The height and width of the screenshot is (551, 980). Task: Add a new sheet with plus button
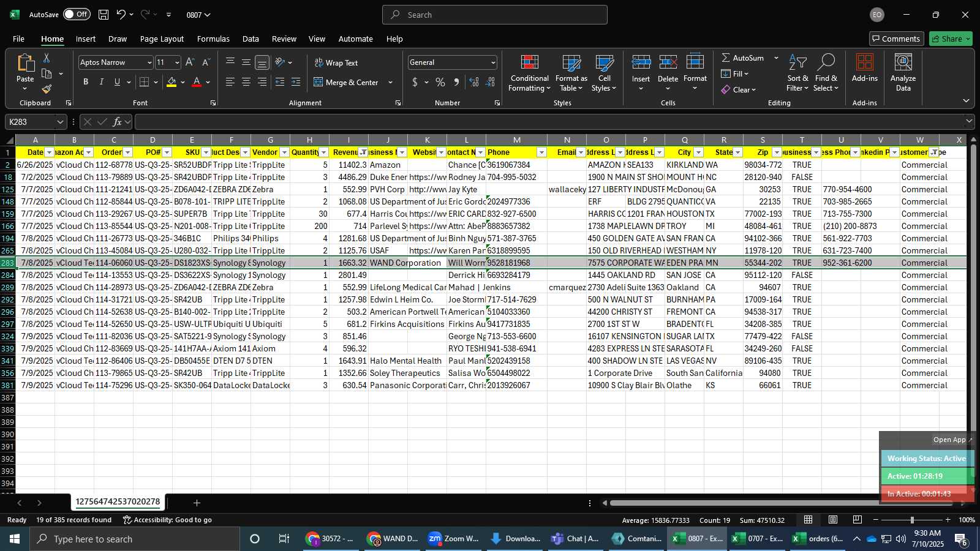tap(197, 503)
